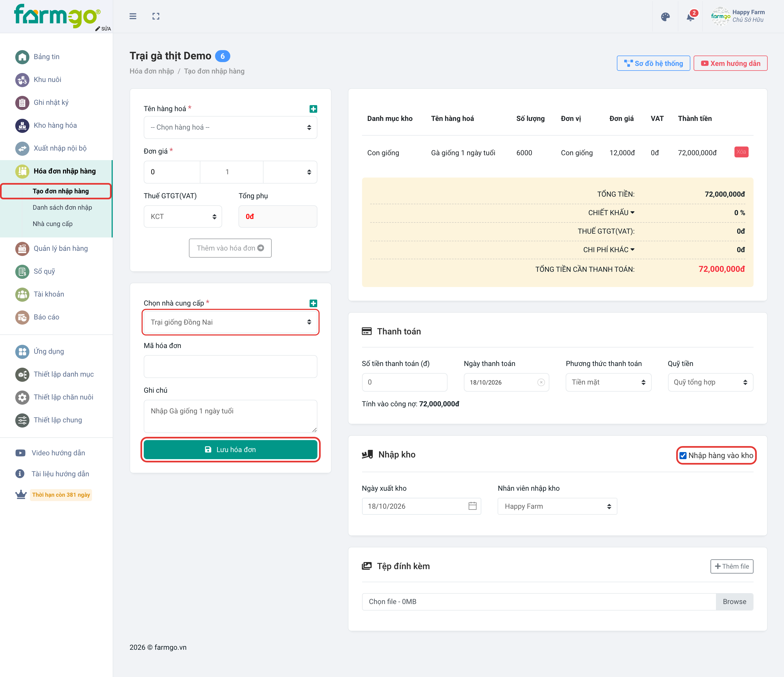Expand the CHI PHÍ KHÁC other costs option

point(609,250)
